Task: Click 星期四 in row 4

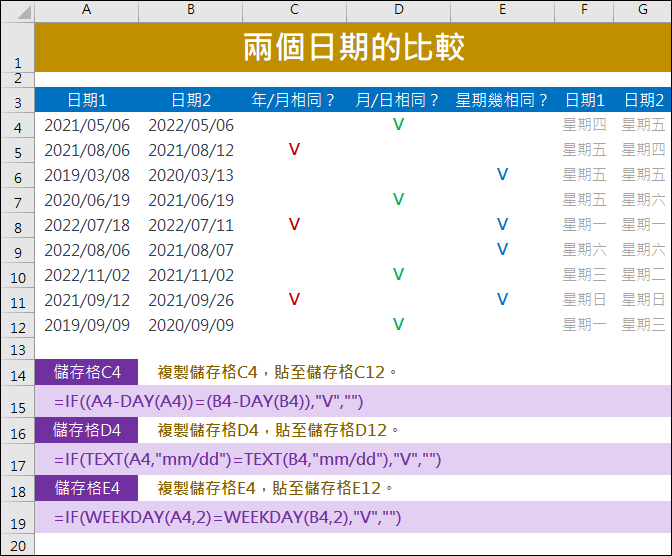Action: (x=584, y=125)
